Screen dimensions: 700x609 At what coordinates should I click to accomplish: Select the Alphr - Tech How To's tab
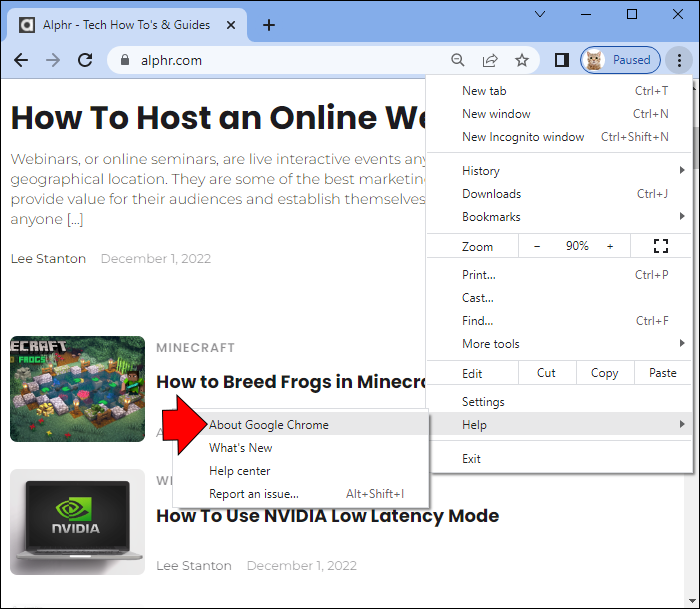coord(127,25)
